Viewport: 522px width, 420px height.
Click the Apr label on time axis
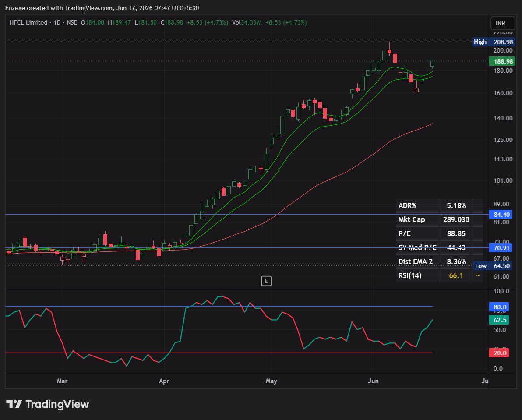164,381
